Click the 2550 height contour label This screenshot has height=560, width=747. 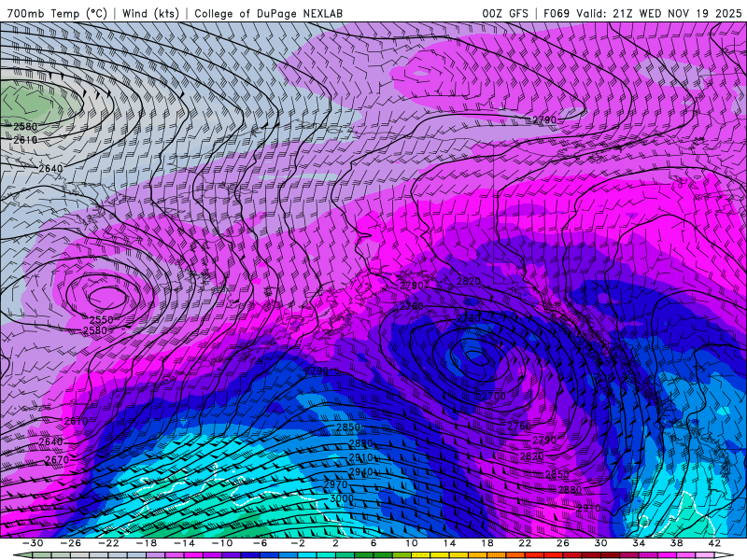pos(101,319)
